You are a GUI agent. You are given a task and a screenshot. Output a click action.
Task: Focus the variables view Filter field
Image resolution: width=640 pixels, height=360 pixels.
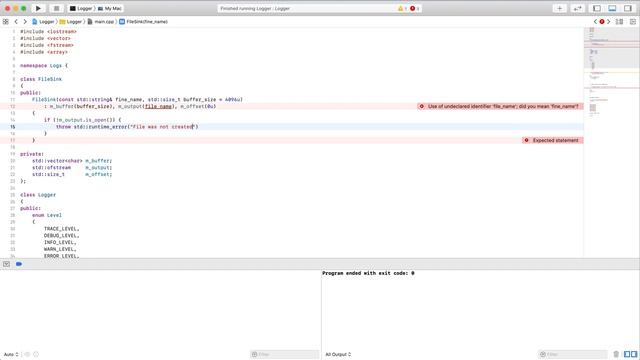284,354
